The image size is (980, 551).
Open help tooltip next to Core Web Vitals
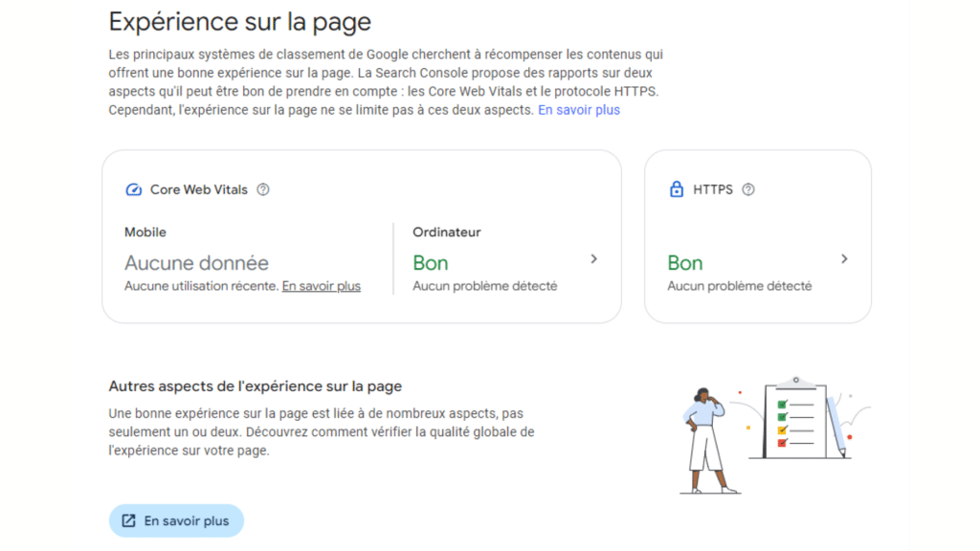(x=263, y=189)
